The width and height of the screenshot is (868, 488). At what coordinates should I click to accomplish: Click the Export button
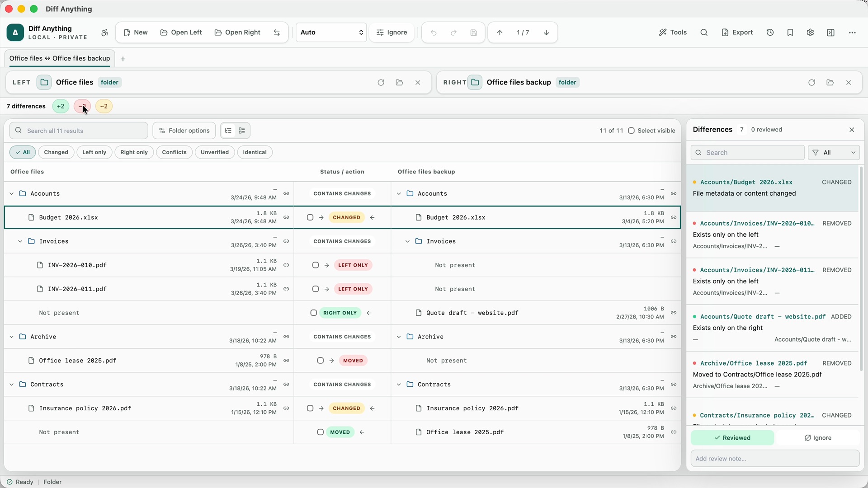[x=737, y=33]
